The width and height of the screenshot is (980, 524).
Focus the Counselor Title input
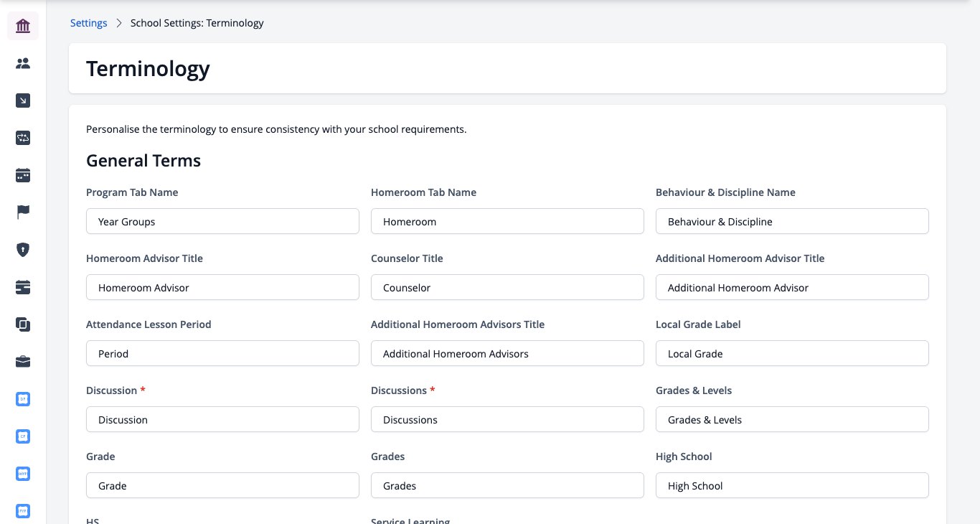pyautogui.click(x=507, y=287)
